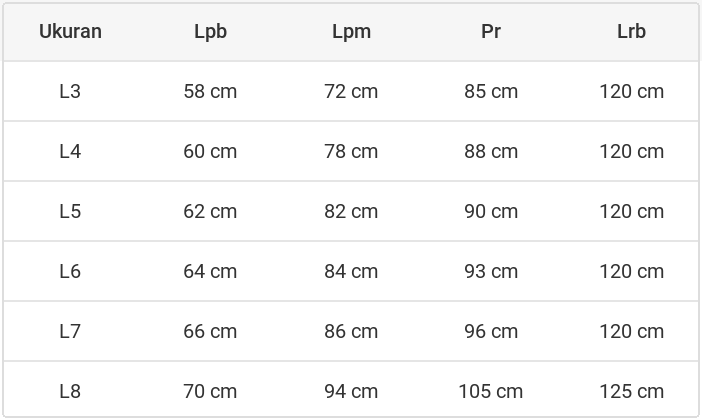Click the Lpb column header
The image size is (702, 420).
pos(210,31)
